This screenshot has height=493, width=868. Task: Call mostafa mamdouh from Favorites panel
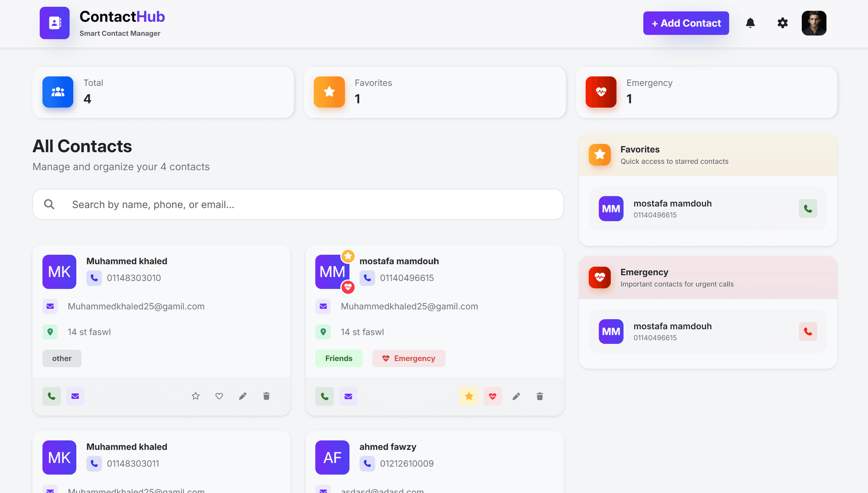coord(808,209)
